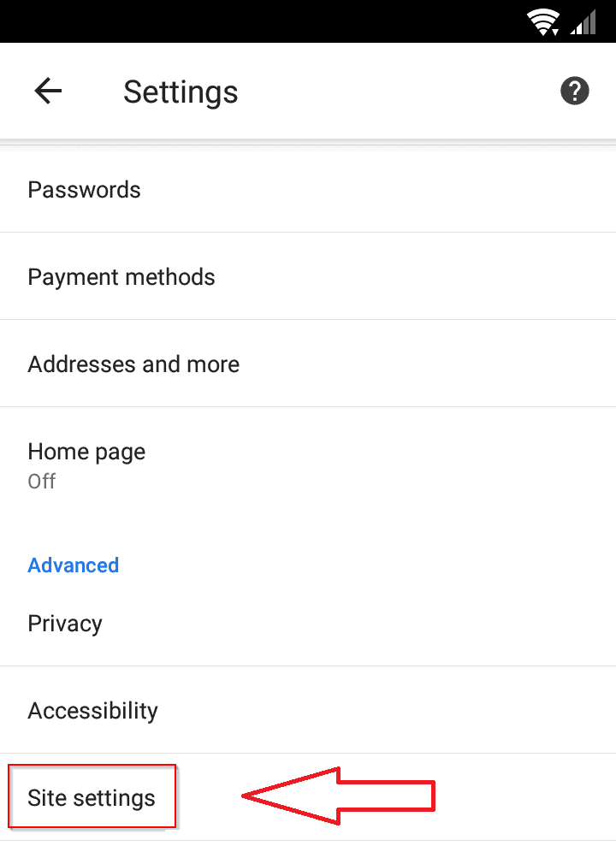The image size is (616, 852).
Task: Tap the Wi-Fi status icon
Action: tap(543, 22)
